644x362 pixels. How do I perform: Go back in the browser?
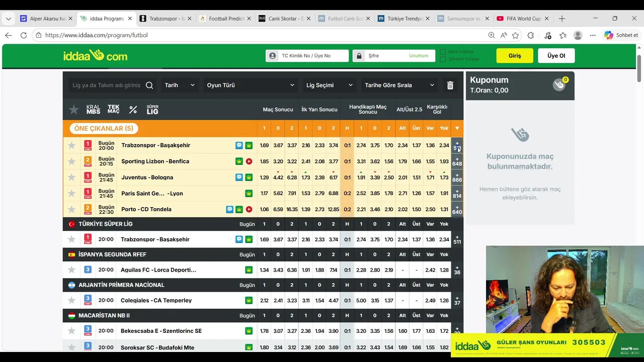(x=8, y=35)
